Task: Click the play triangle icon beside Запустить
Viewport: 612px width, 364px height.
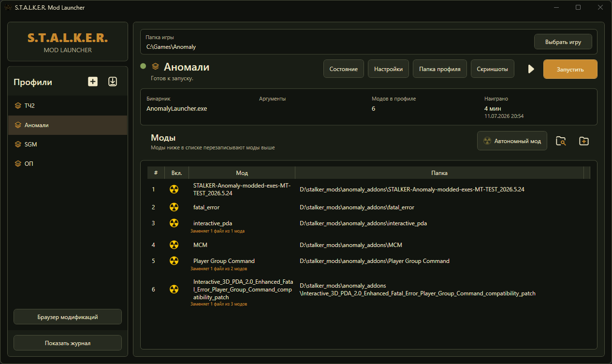Action: (531, 69)
